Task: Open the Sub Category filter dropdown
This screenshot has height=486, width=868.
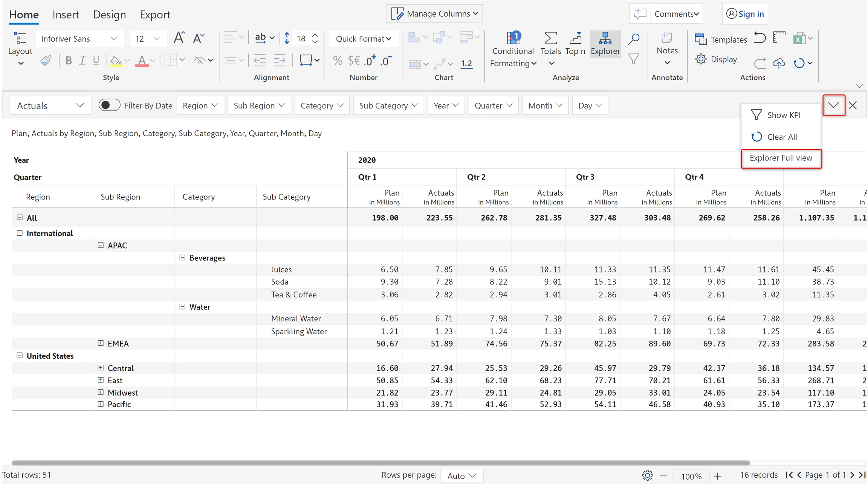Action: pos(388,106)
